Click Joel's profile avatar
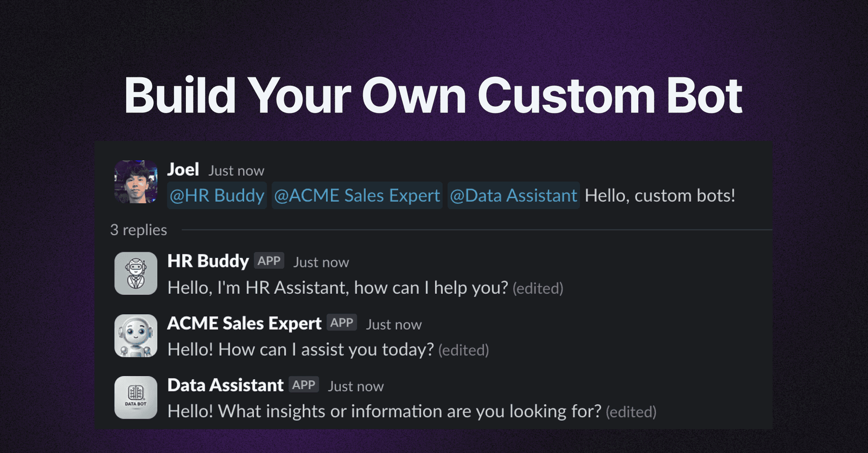Image resolution: width=868 pixels, height=453 pixels. [x=136, y=182]
